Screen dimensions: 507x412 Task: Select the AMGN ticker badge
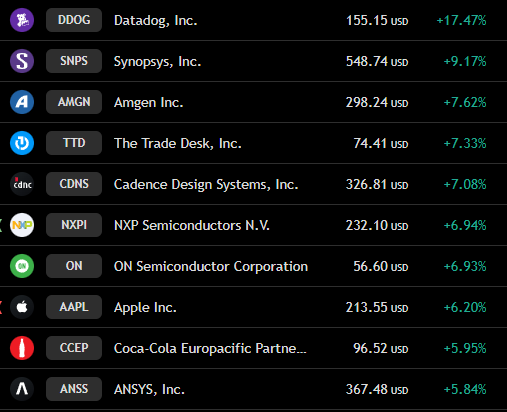74,102
